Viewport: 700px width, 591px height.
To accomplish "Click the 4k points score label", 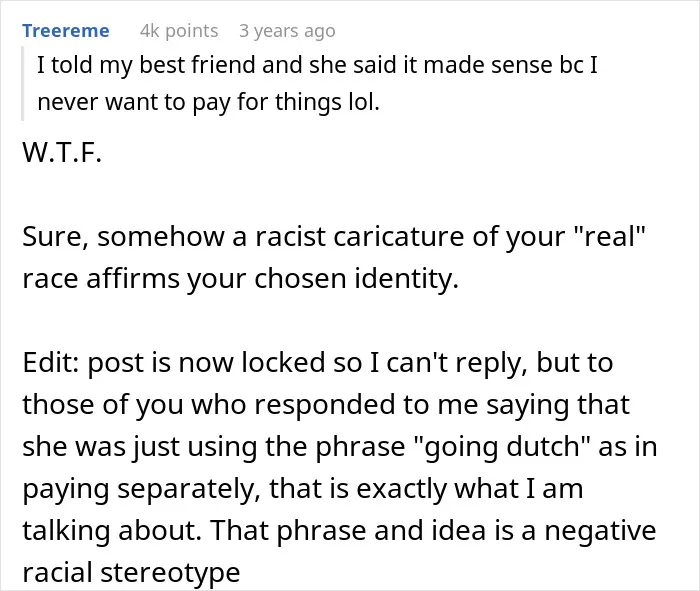I will pos(179,31).
